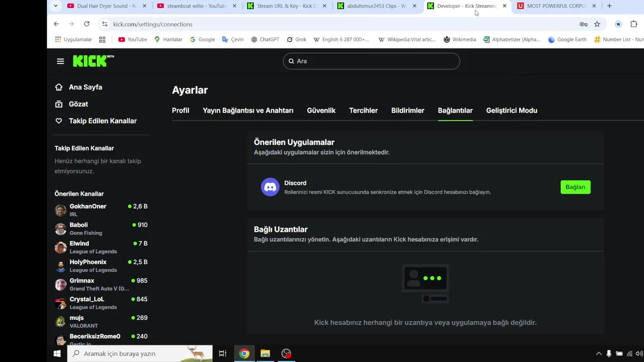
Task: Open the Wikimedia bookmark
Action: [459, 39]
